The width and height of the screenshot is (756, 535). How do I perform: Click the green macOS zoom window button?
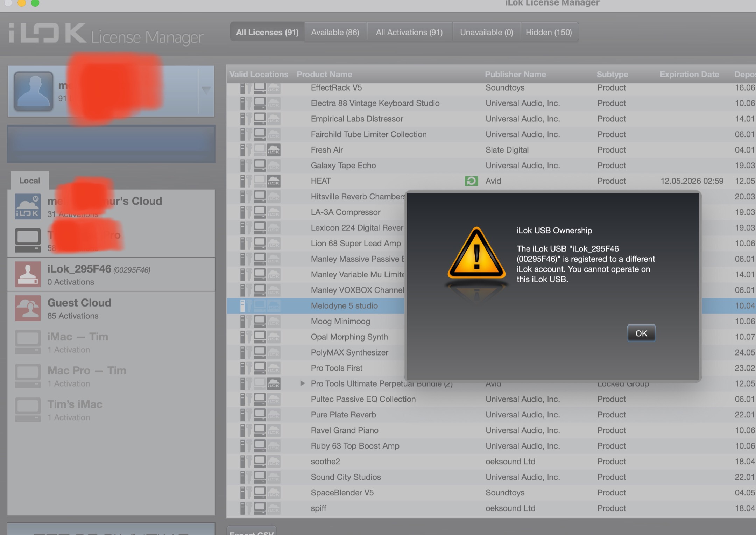point(35,3)
